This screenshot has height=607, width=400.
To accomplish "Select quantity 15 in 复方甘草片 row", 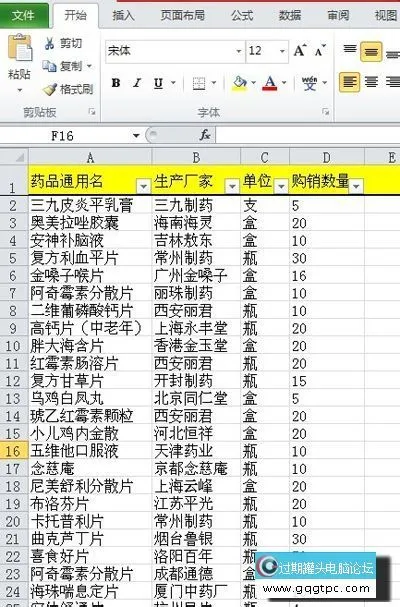I will click(327, 381).
